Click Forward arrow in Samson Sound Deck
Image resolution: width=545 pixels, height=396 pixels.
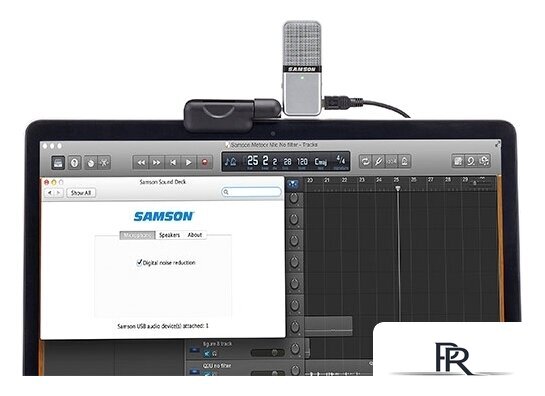[59, 193]
